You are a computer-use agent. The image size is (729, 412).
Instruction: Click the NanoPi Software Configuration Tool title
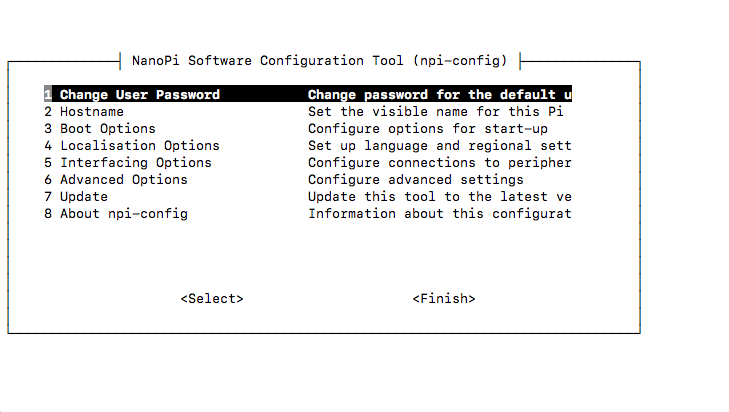click(319, 61)
